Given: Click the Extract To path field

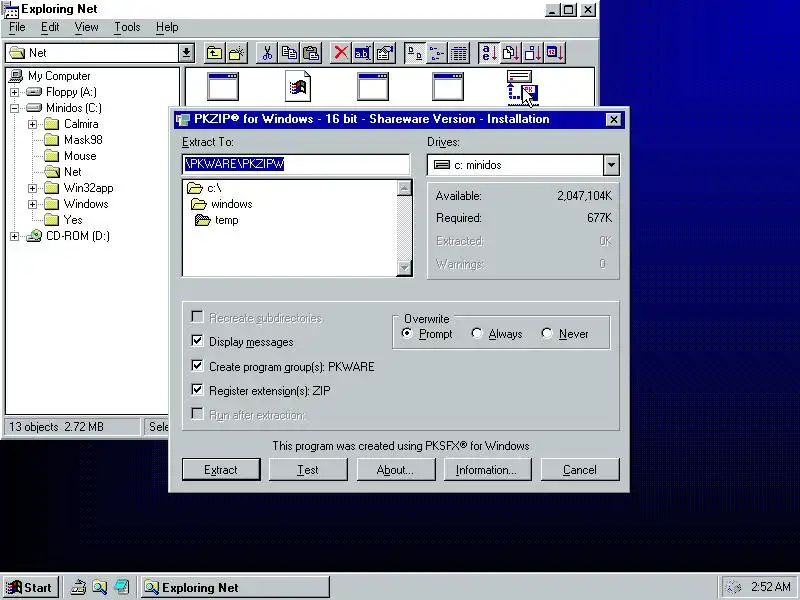Looking at the screenshot, I should pyautogui.click(x=296, y=164).
